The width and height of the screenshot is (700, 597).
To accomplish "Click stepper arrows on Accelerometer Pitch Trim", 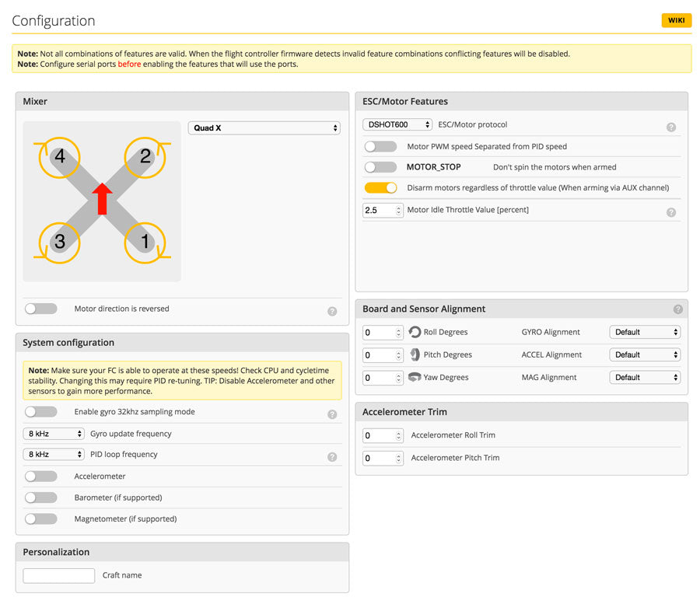I will click(x=399, y=458).
